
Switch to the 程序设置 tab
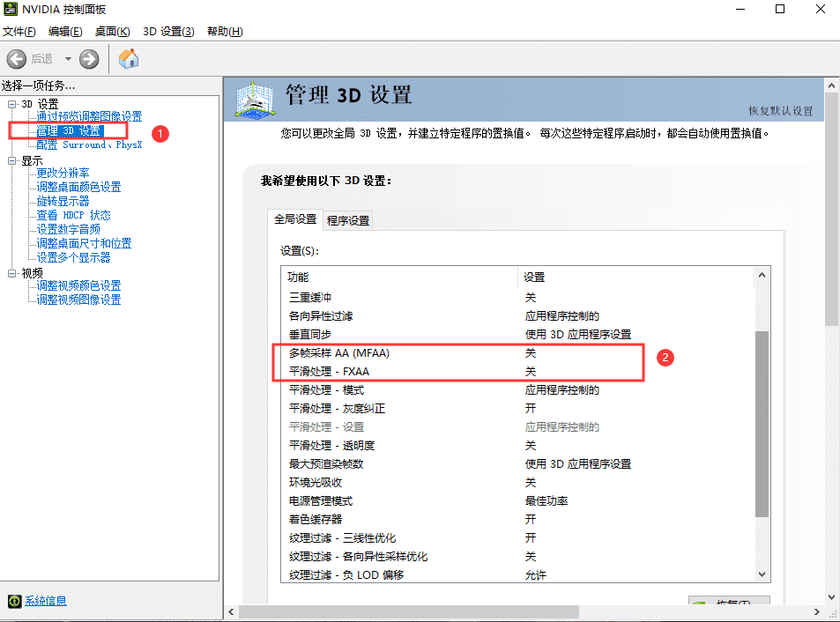click(348, 220)
